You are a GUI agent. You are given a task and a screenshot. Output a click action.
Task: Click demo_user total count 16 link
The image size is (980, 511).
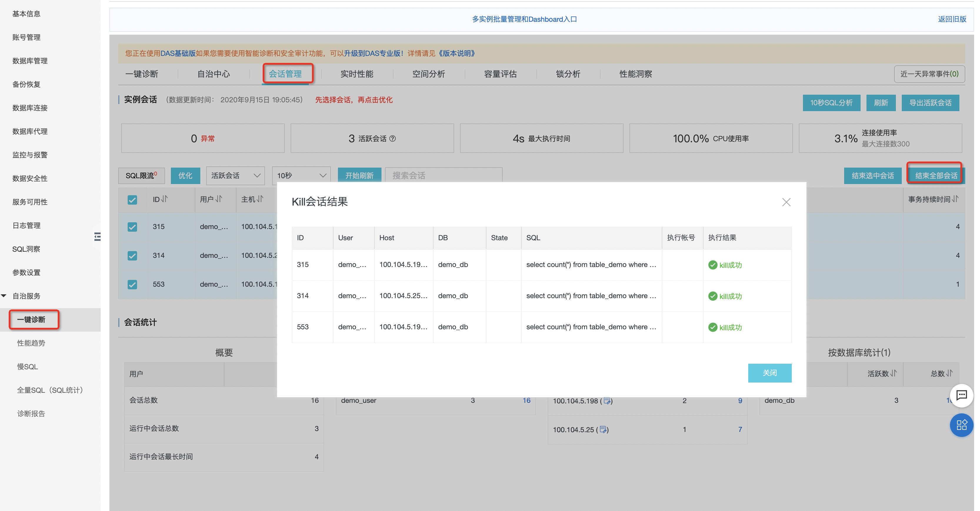click(x=526, y=400)
